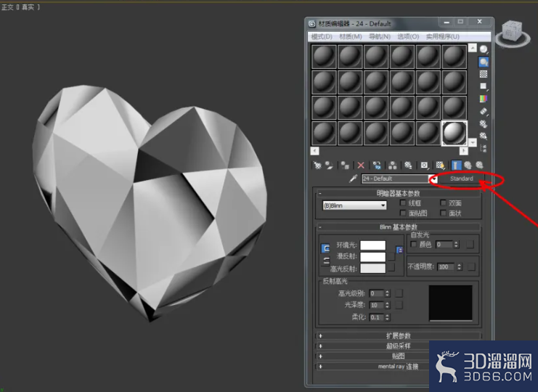
Task: Collapse the Blinn 基本参数 rollout
Action: point(398,227)
